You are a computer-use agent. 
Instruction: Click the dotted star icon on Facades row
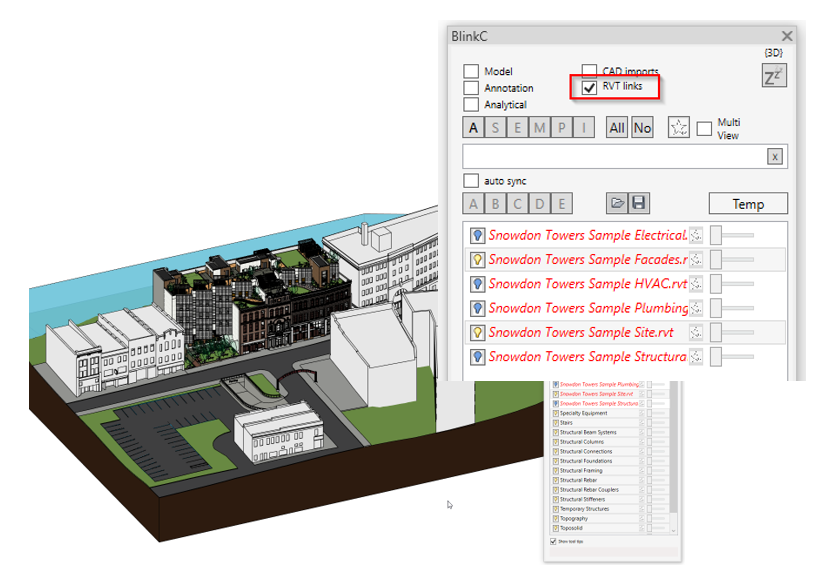click(695, 260)
